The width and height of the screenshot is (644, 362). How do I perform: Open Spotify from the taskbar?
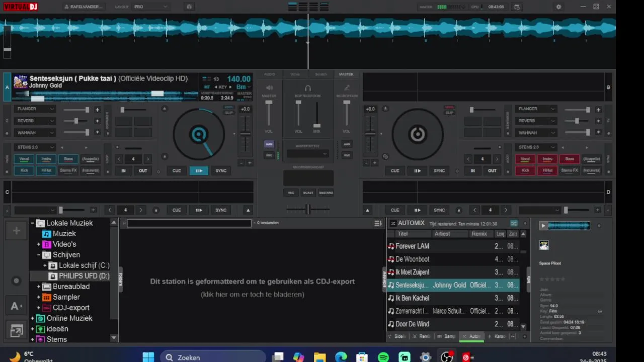coord(383,357)
